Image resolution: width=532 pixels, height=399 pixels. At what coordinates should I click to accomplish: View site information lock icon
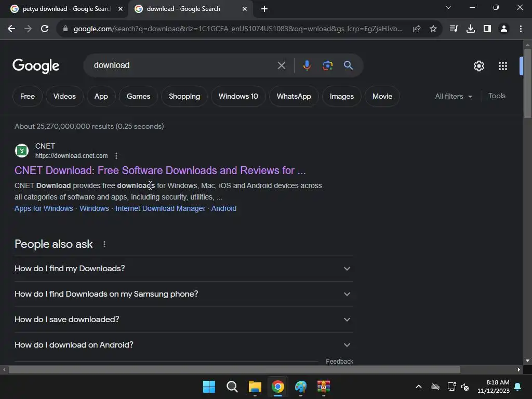pos(65,29)
